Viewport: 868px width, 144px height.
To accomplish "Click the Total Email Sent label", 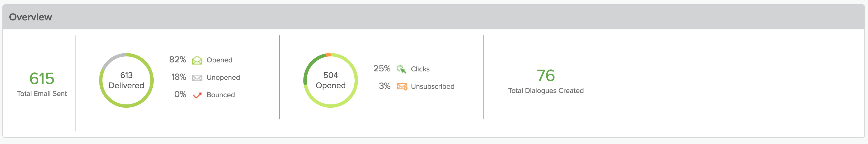I will [42, 94].
